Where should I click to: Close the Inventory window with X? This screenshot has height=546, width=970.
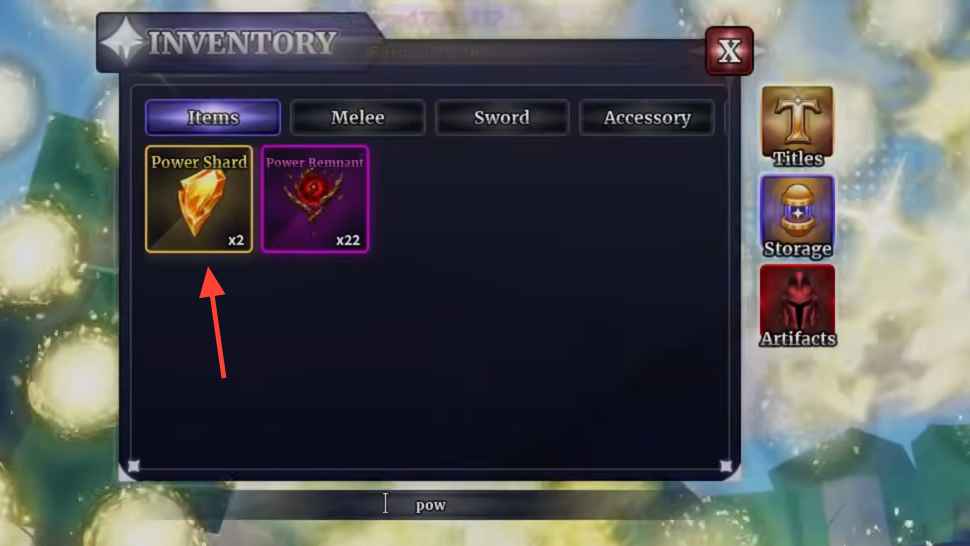click(x=729, y=51)
